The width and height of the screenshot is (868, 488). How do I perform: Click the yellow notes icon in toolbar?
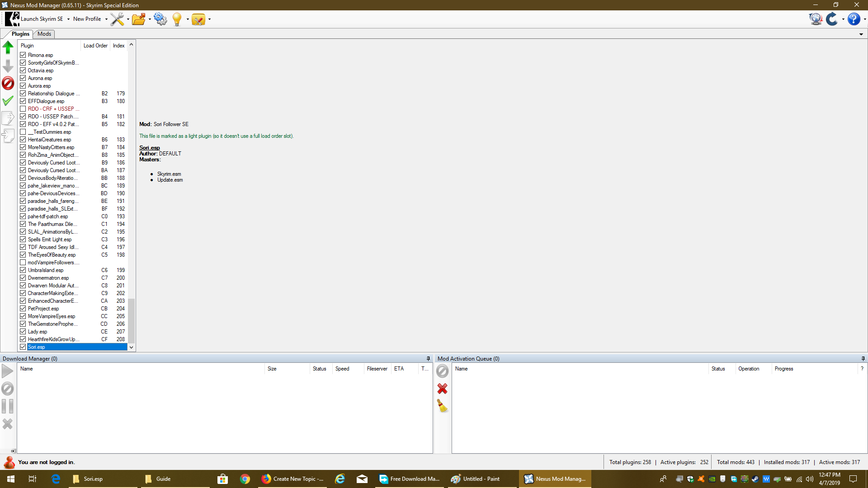[198, 19]
